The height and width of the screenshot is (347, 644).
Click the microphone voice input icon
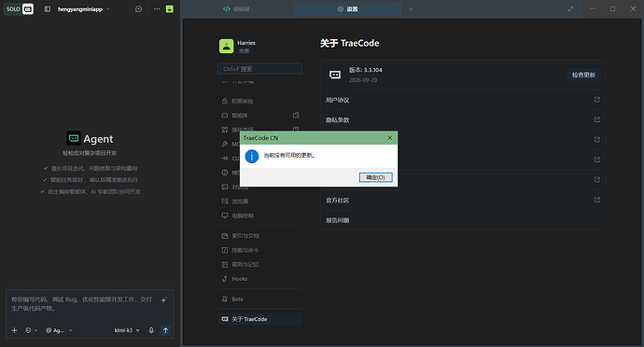point(151,330)
